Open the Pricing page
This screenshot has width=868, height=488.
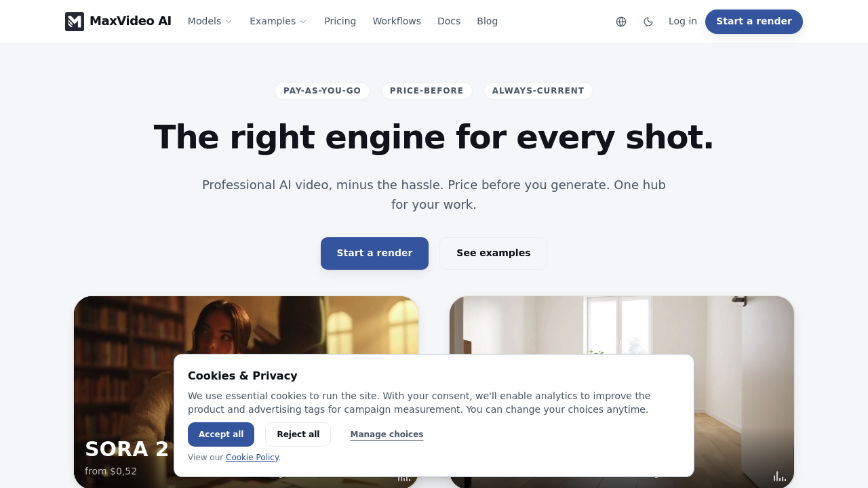coord(340,22)
